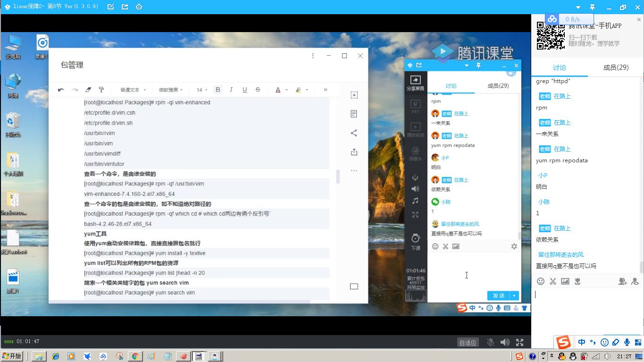The width and height of the screenshot is (644, 362).
Task: Activate the format painter tool
Action: (101, 90)
